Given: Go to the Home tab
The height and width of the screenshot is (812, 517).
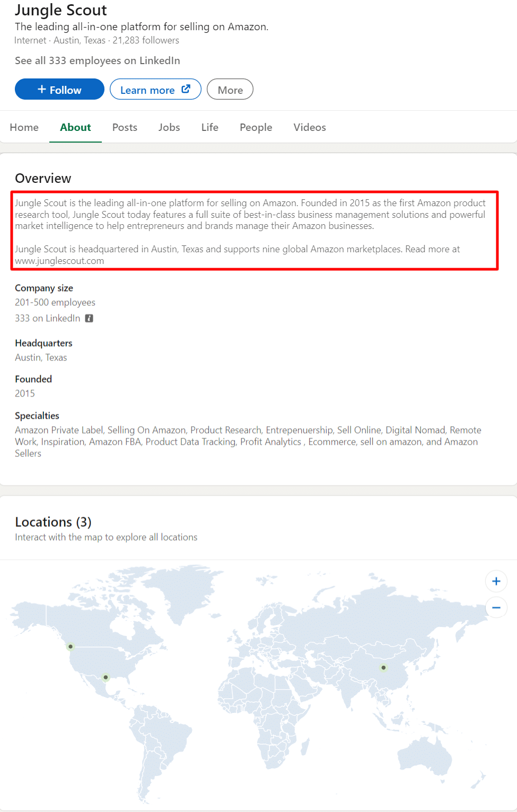Looking at the screenshot, I should click(x=24, y=127).
